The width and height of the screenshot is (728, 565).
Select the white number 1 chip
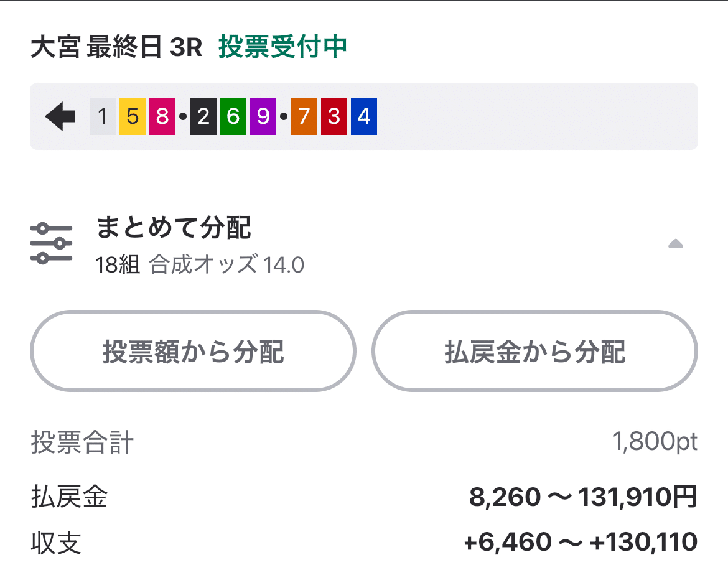tap(102, 115)
